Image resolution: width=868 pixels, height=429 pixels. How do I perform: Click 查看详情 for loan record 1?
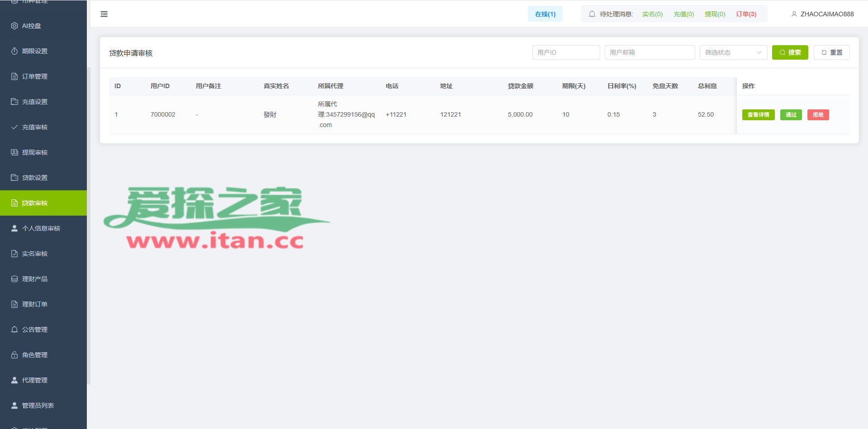[x=758, y=115]
